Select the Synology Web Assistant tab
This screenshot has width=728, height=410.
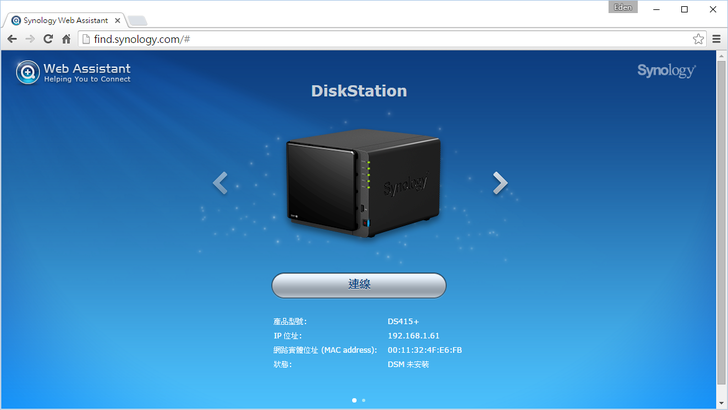click(x=65, y=20)
